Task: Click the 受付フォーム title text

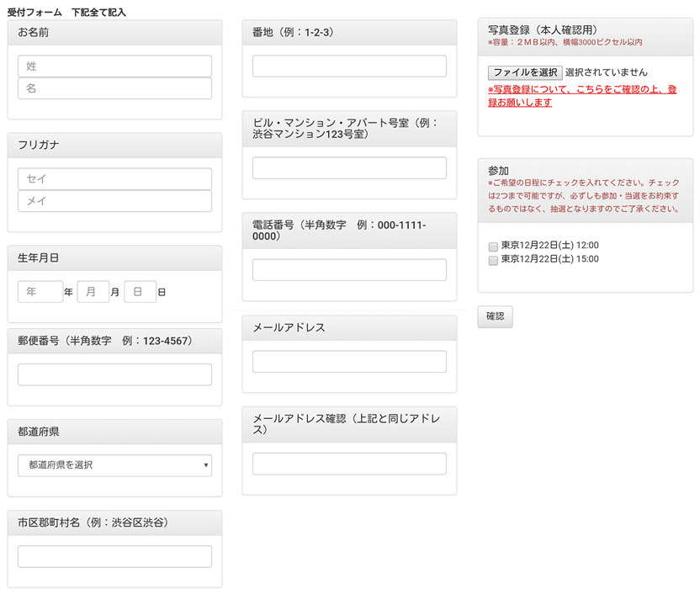Action: tap(34, 12)
